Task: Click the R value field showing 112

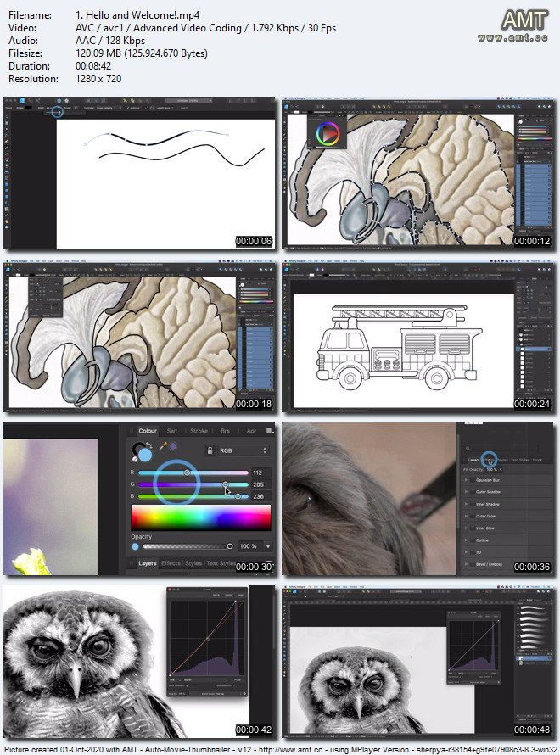Action: (260, 473)
